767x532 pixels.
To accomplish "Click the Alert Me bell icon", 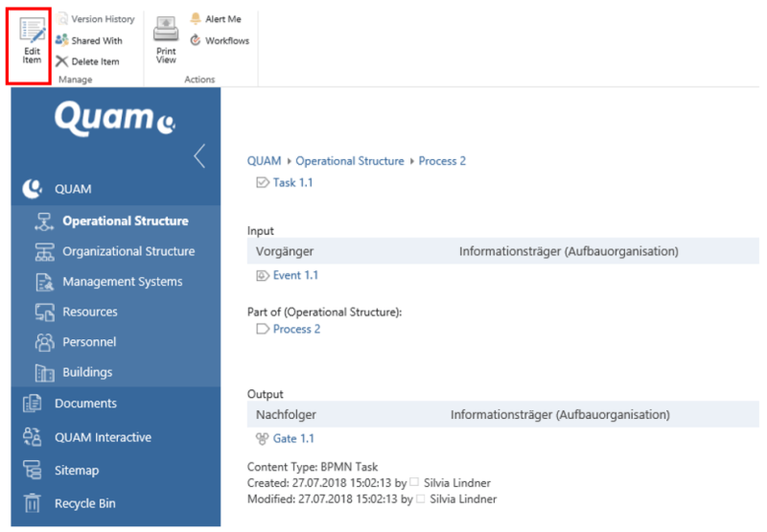I will (x=196, y=19).
